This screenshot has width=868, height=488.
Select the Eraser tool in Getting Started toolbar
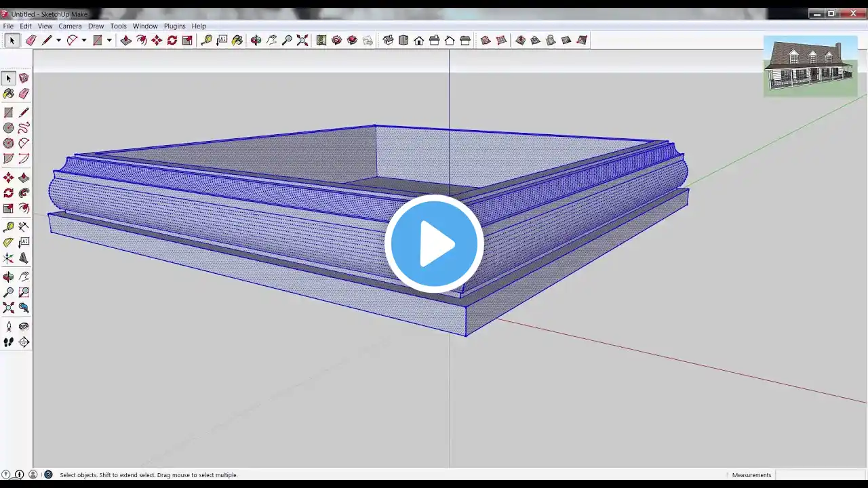coord(31,41)
